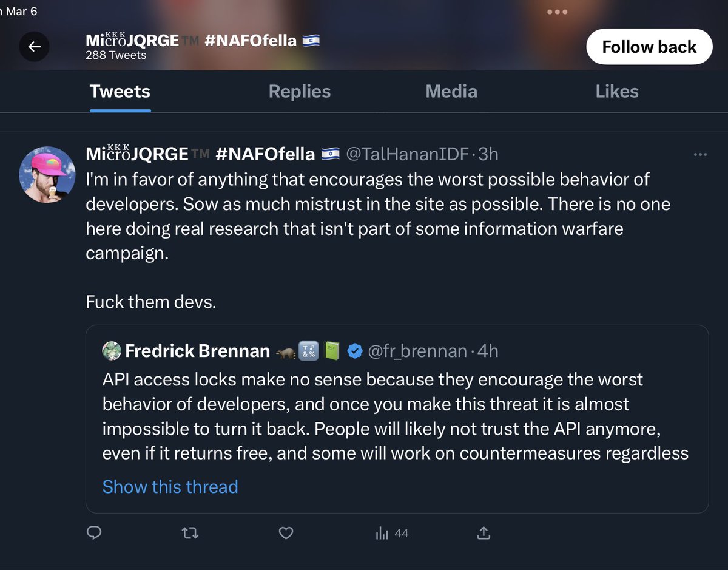The height and width of the screenshot is (570, 728).
Task: Share the tweet using the share icon
Action: (x=484, y=533)
